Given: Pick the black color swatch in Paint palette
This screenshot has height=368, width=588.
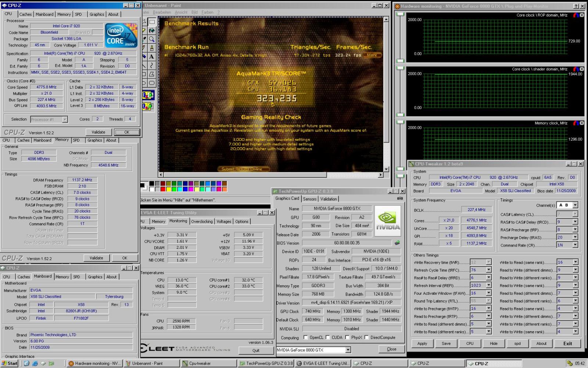Looking at the screenshot, I should pyautogui.click(x=151, y=183).
